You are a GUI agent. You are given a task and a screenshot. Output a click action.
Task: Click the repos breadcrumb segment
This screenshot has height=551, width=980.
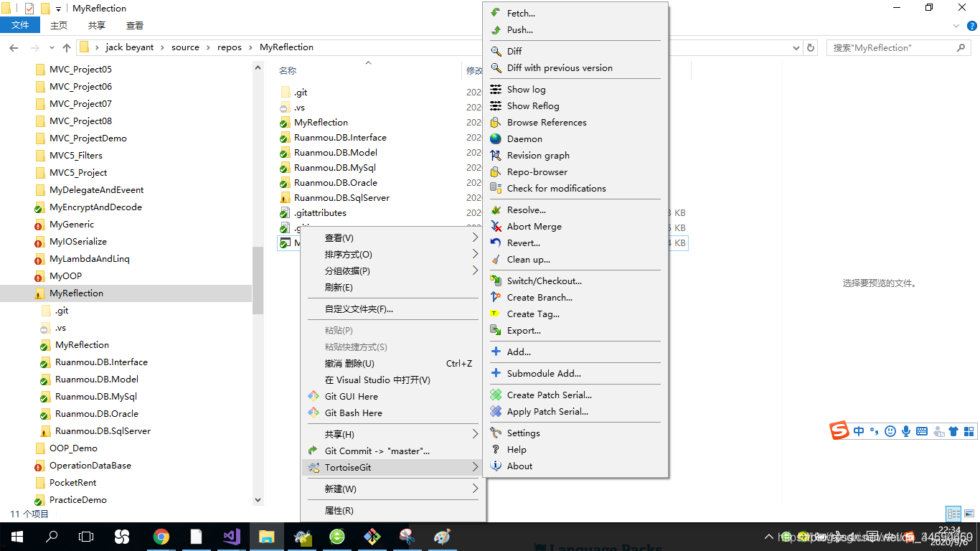[x=230, y=47]
